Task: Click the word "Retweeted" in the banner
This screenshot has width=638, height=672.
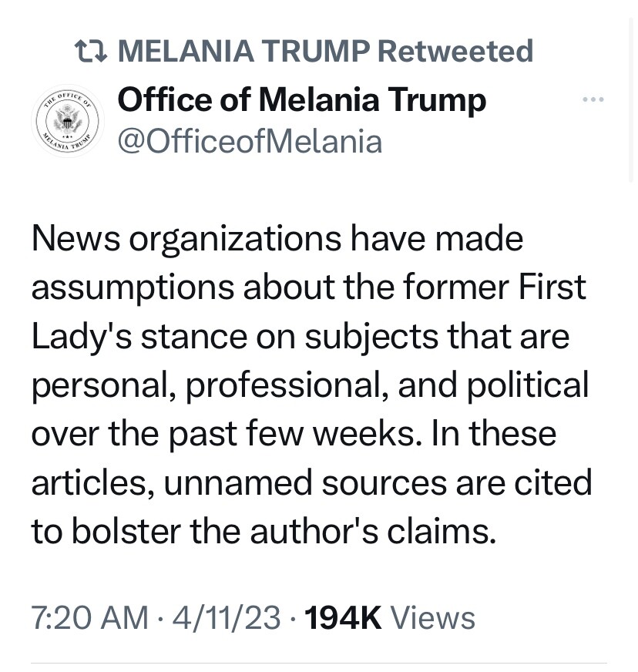Action: [455, 51]
